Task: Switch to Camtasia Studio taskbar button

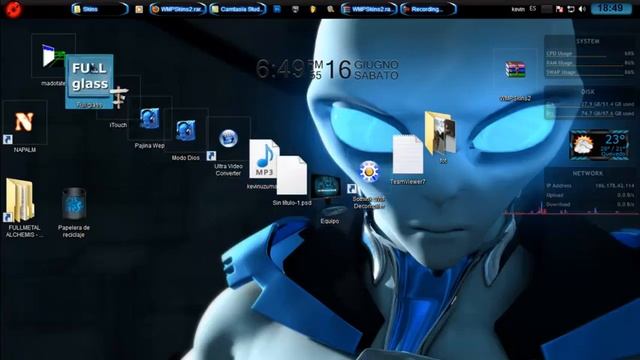Action: pyautogui.click(x=238, y=9)
